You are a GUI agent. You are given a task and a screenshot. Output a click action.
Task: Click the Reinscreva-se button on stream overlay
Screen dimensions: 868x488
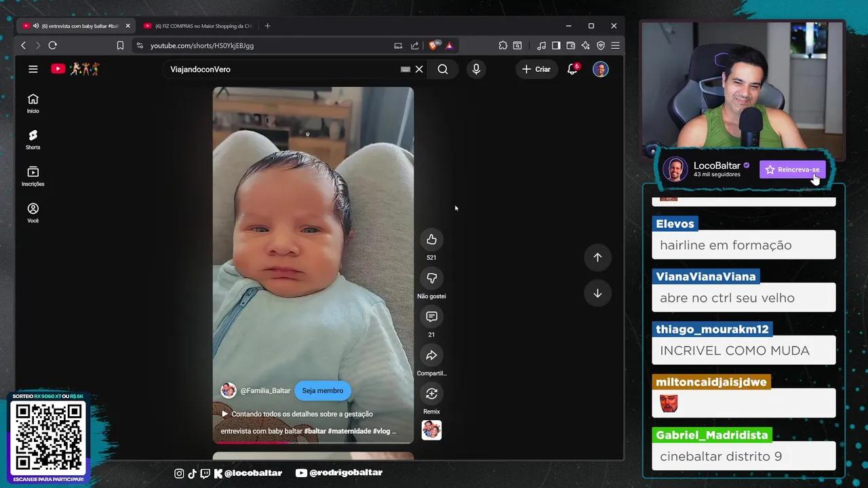coord(793,169)
